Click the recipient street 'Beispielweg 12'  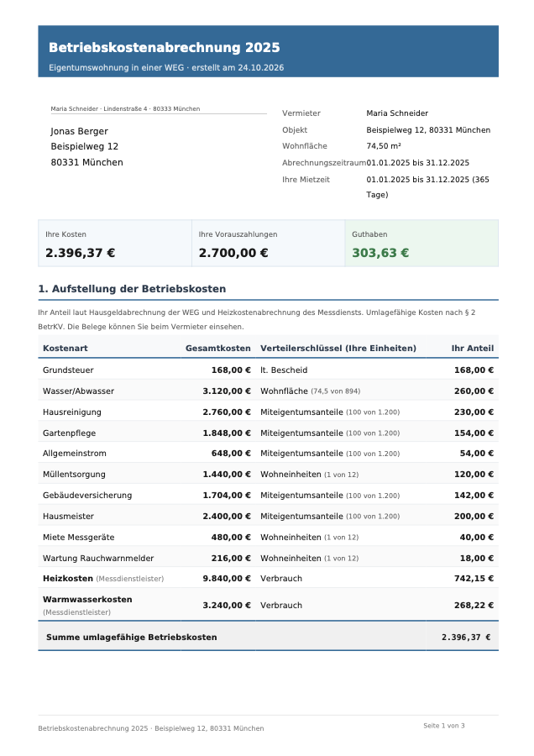[x=84, y=146]
